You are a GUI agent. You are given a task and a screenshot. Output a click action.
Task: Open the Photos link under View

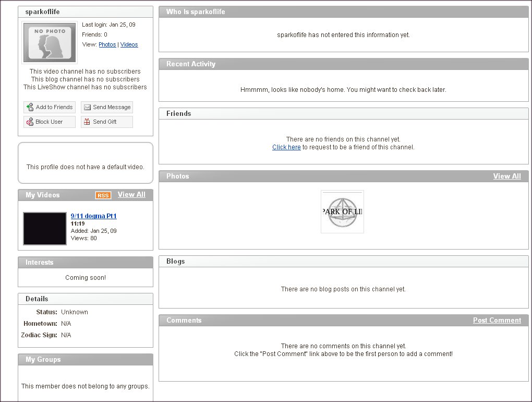[107, 44]
